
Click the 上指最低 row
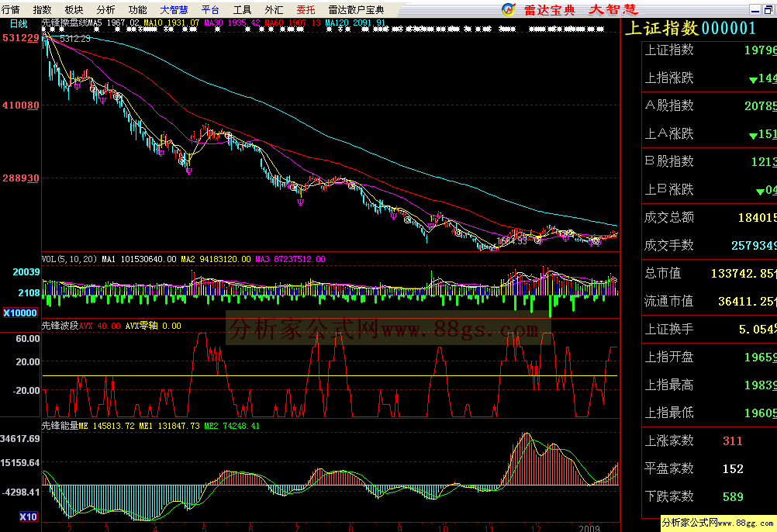[710, 413]
